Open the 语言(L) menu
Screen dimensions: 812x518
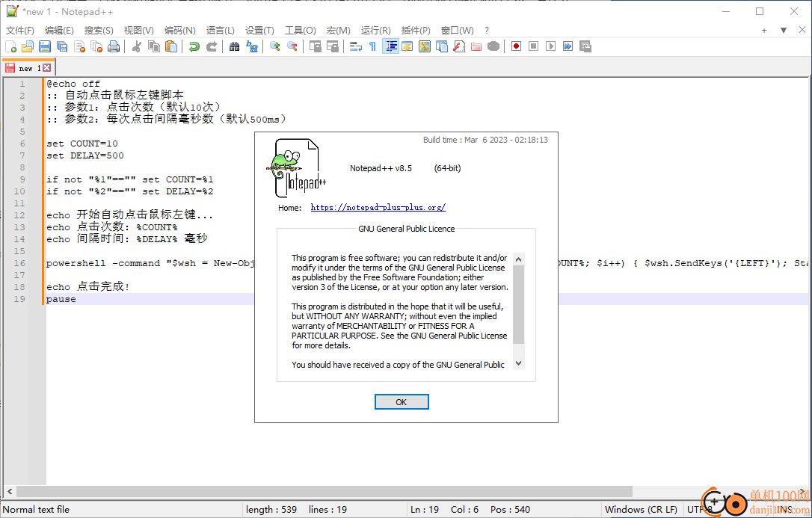220,31
